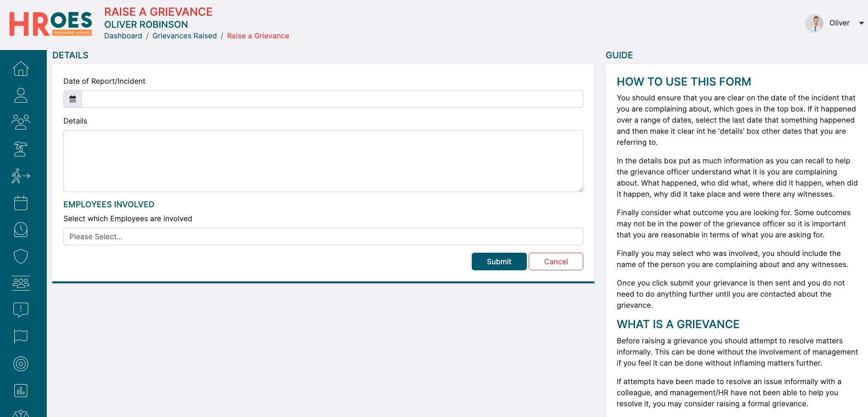868x417 pixels.
Task: Open the exclamation speech bubble grievance icon
Action: (21, 310)
